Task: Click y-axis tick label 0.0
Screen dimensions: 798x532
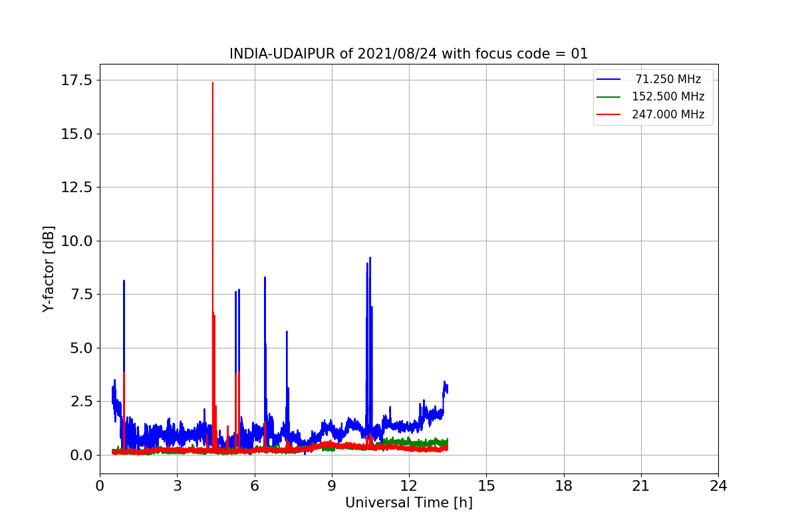Action: (x=80, y=455)
